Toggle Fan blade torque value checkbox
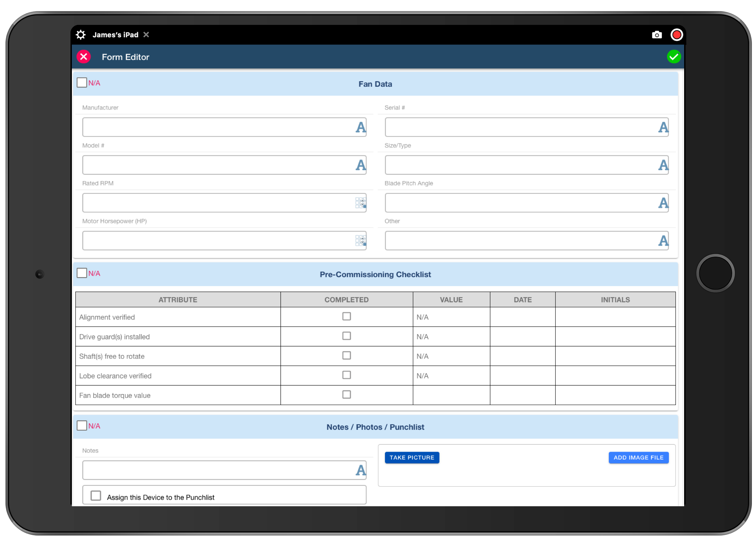Viewport: 756px width, 537px height. 346,395
